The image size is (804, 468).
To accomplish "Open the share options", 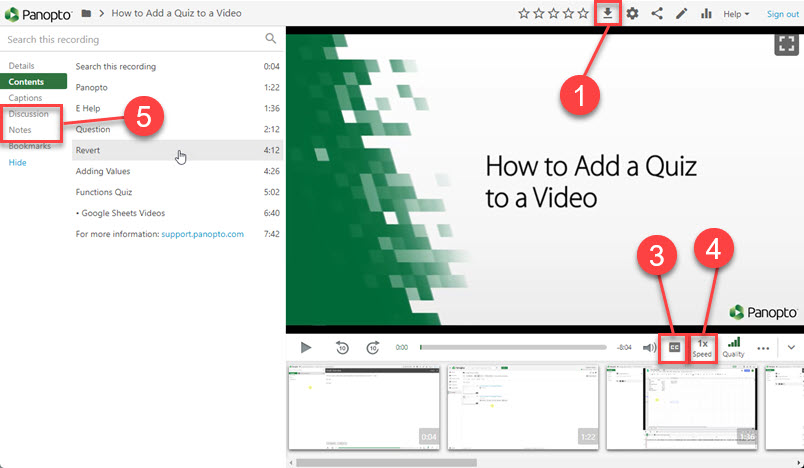I will (657, 13).
